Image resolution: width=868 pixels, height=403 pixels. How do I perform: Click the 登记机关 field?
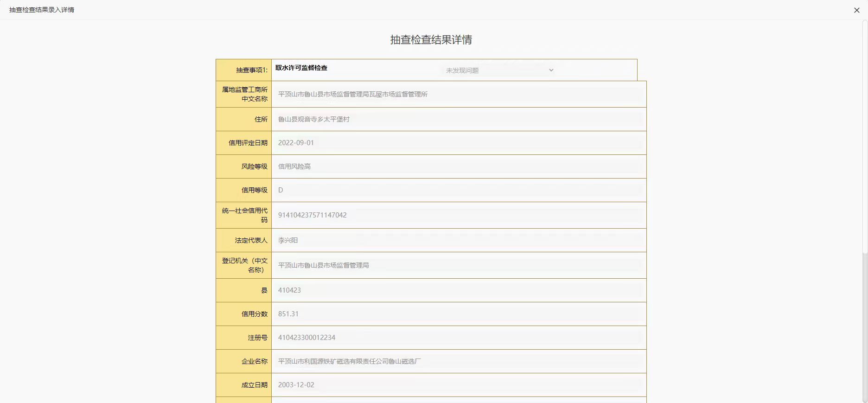click(458, 265)
